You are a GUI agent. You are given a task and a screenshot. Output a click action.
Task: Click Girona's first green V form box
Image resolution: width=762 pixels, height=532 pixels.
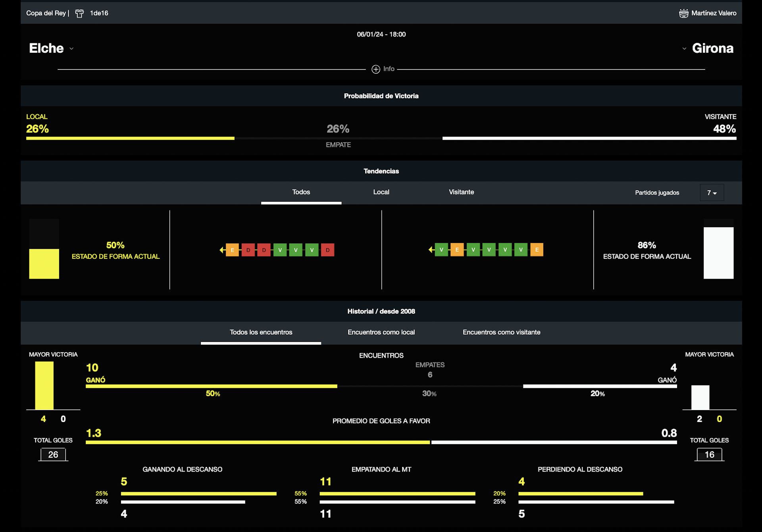click(441, 250)
